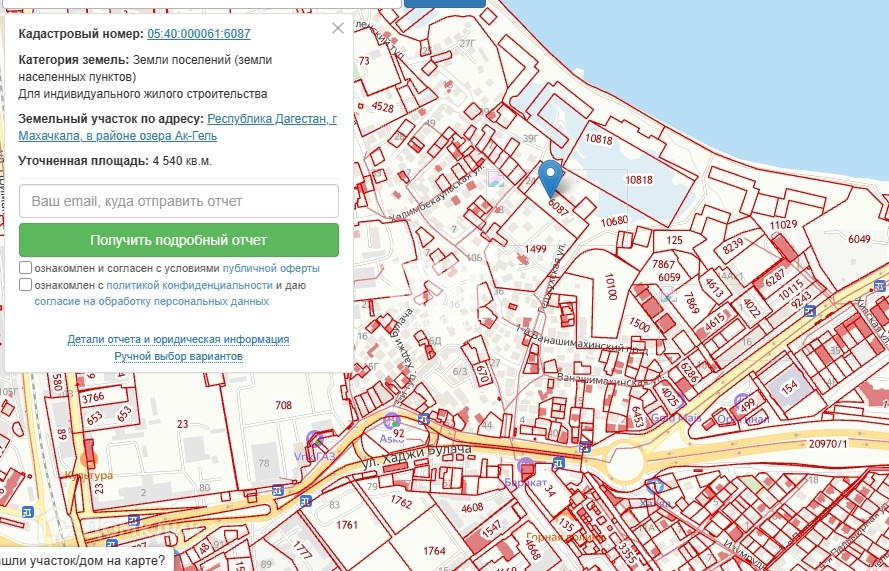Close the cadastral info popup
Screen dimensions: 889x571
click(338, 28)
